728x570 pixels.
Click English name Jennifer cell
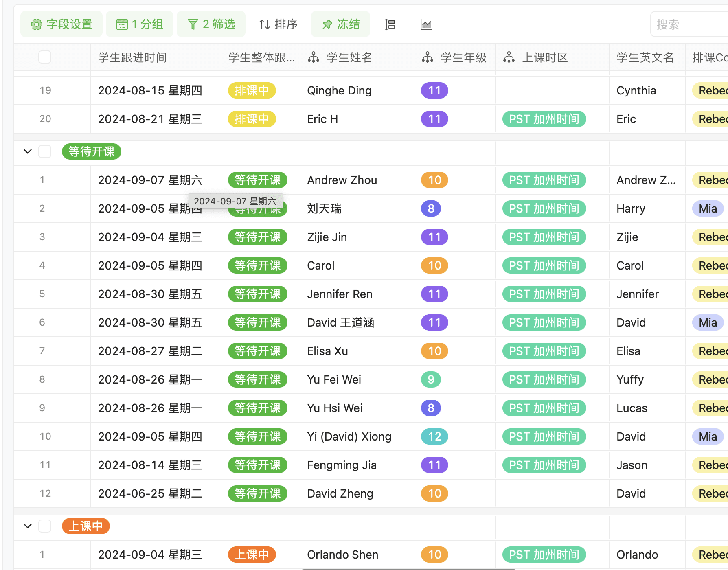pyautogui.click(x=647, y=294)
